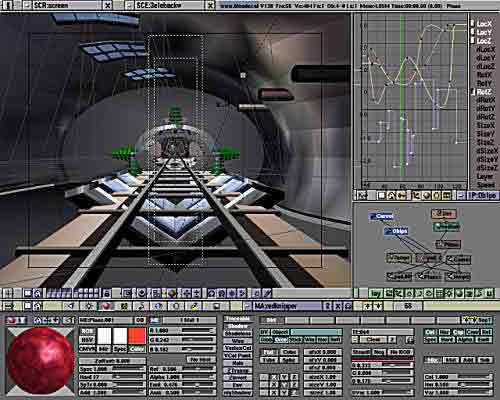Open the world buttons (globe icon)
This screenshot has height=400, width=500.
(x=158, y=306)
